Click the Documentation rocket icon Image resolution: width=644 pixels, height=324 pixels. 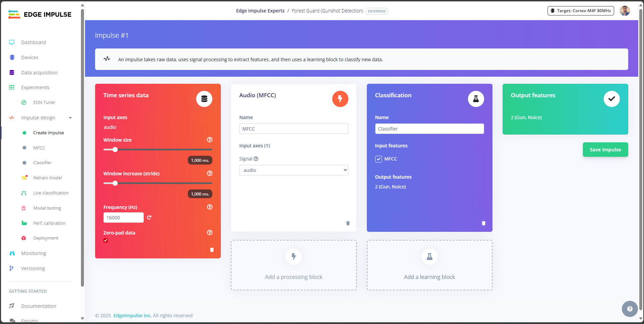click(x=12, y=306)
